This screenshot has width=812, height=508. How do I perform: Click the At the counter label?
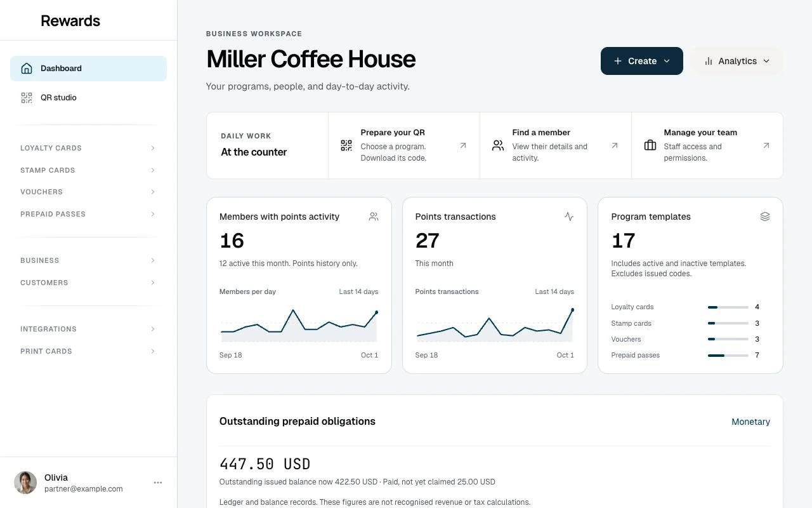[254, 152]
